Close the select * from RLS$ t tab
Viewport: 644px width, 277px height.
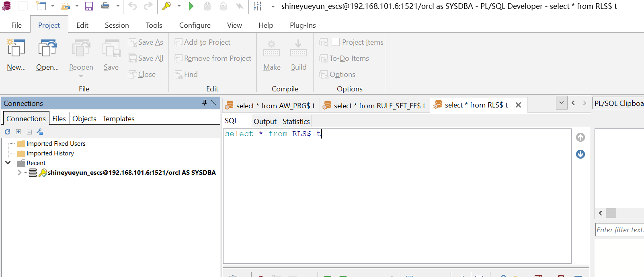[519, 105]
